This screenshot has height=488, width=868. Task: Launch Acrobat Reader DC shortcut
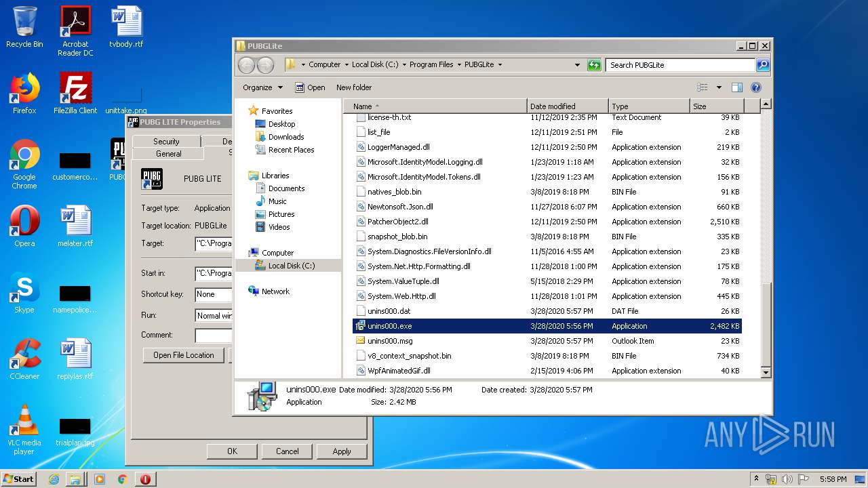(x=75, y=30)
